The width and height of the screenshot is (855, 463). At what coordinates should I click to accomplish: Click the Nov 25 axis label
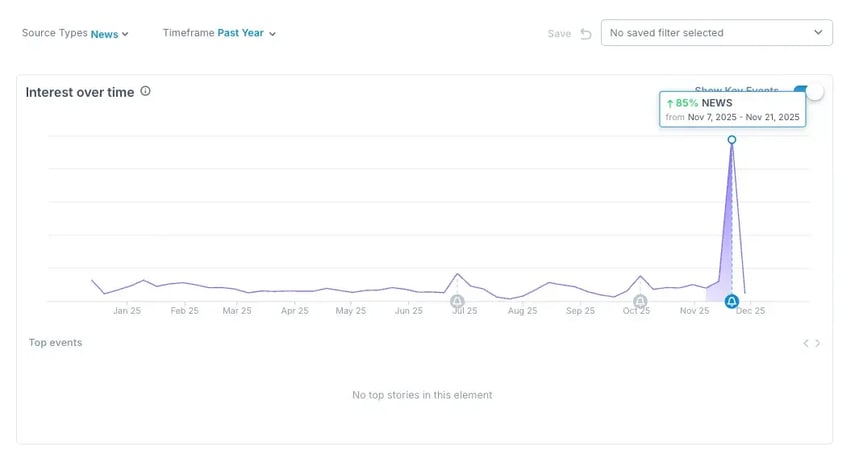point(694,310)
